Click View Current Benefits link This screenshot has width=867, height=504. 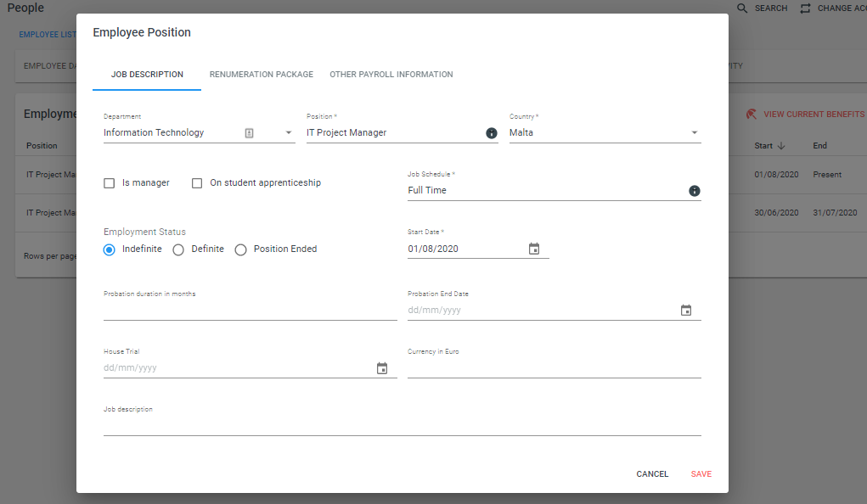[814, 115]
